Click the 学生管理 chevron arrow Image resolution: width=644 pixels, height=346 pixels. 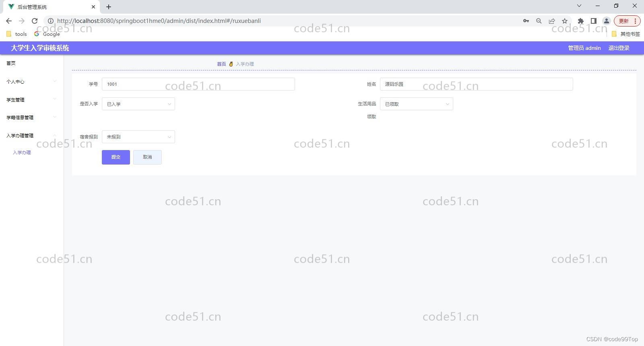55,99
